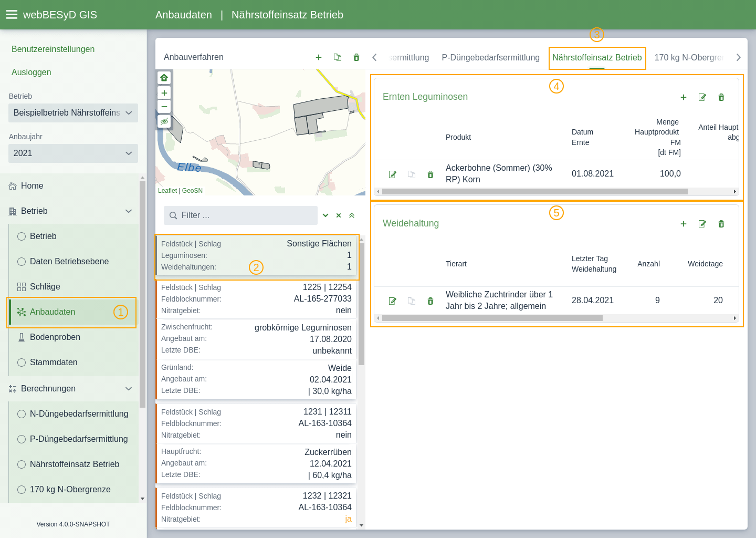
Task: Expand all list entries chevron down icon
Action: [x=325, y=215]
